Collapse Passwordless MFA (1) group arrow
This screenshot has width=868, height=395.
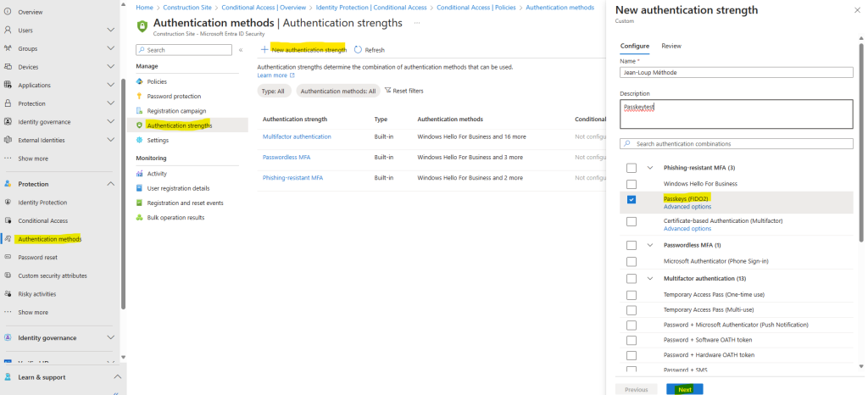[650, 244]
